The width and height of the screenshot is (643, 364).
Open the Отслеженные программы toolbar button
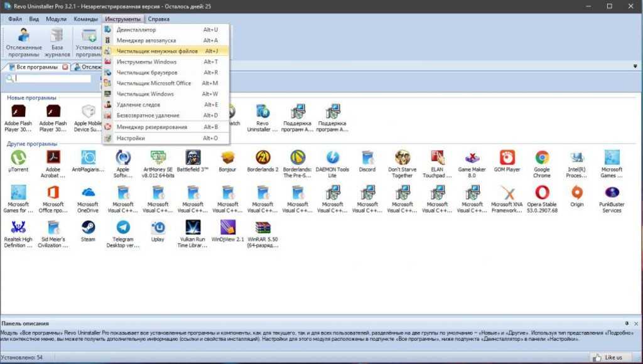(x=24, y=42)
